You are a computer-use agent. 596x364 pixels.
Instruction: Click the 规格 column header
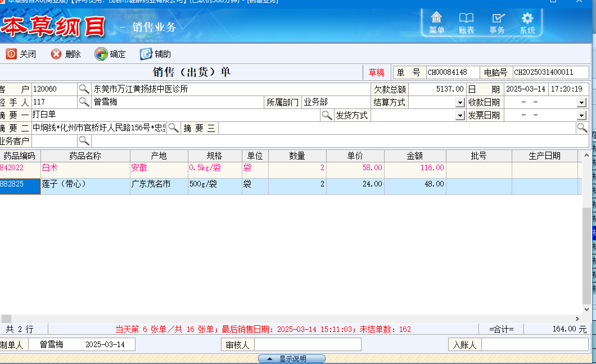point(215,156)
